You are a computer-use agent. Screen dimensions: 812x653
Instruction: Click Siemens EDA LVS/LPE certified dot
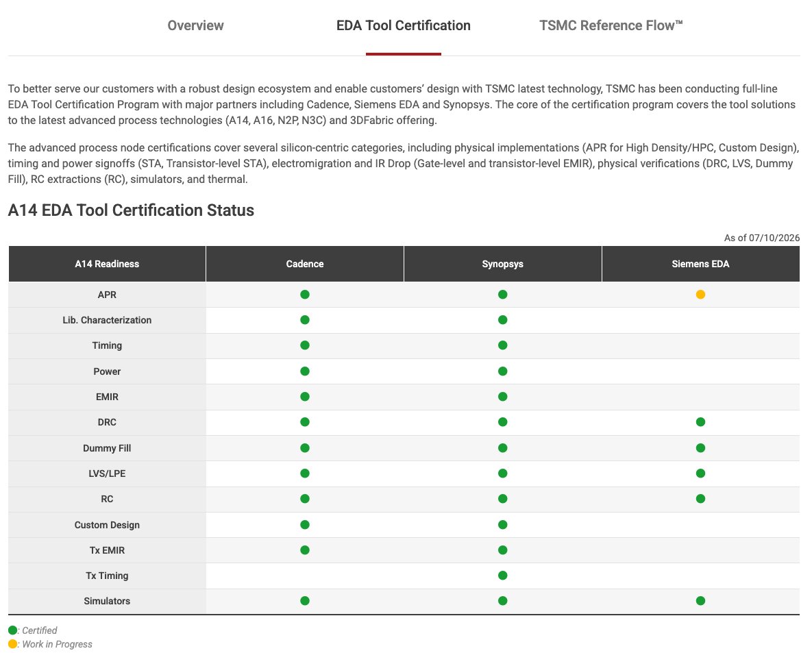coord(701,473)
